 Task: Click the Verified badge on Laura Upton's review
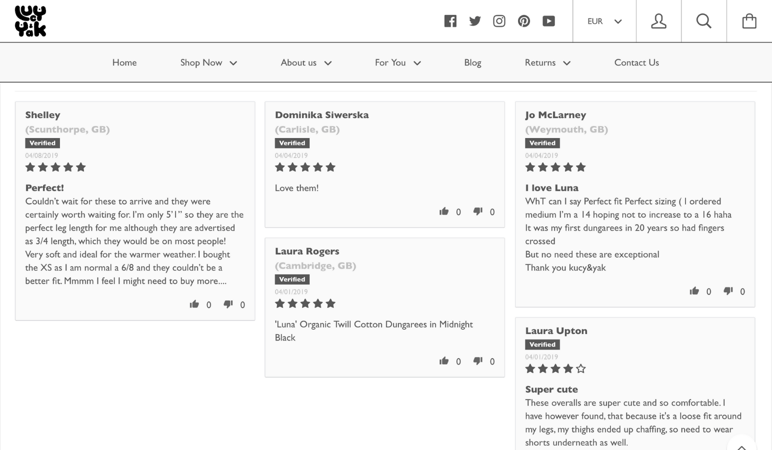tap(542, 345)
